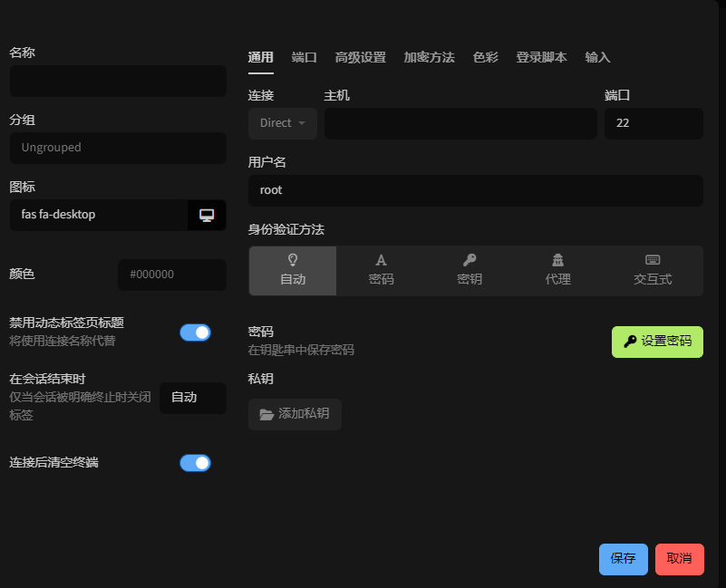Click the 颜色 #000000 color field
Image resolution: width=726 pixels, height=588 pixels.
(x=171, y=275)
